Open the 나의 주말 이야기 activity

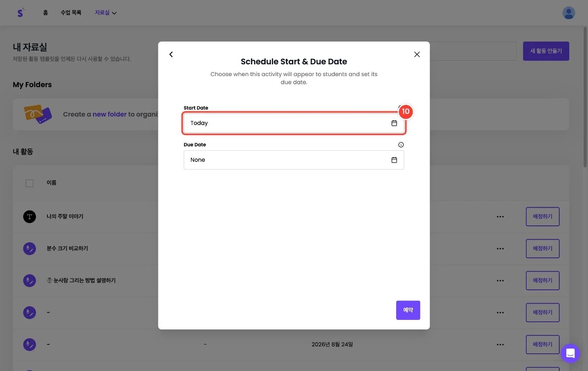pyautogui.click(x=65, y=217)
